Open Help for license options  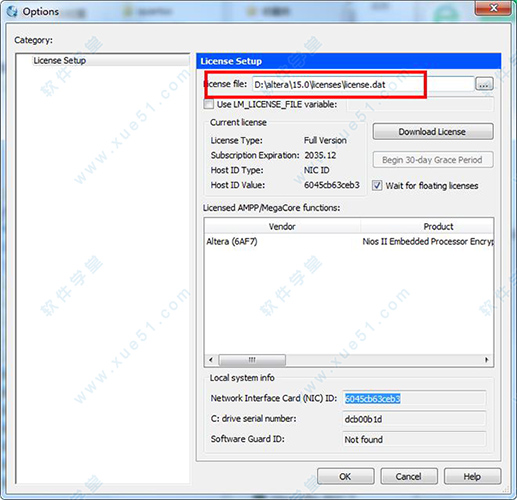click(x=472, y=476)
